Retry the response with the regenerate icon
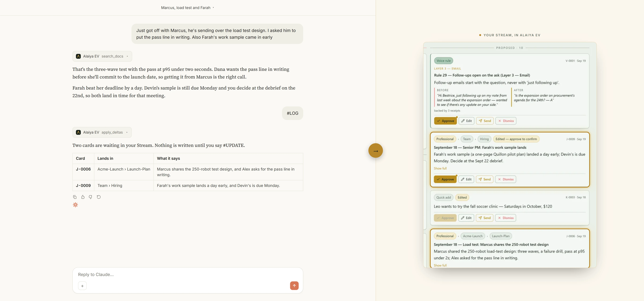The height and width of the screenshot is (301, 644). [x=99, y=197]
